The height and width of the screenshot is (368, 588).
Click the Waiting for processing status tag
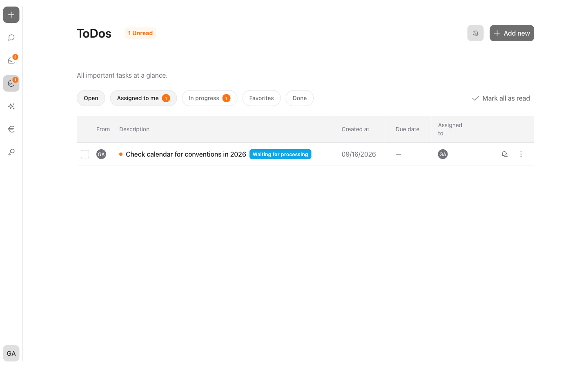pos(281,154)
